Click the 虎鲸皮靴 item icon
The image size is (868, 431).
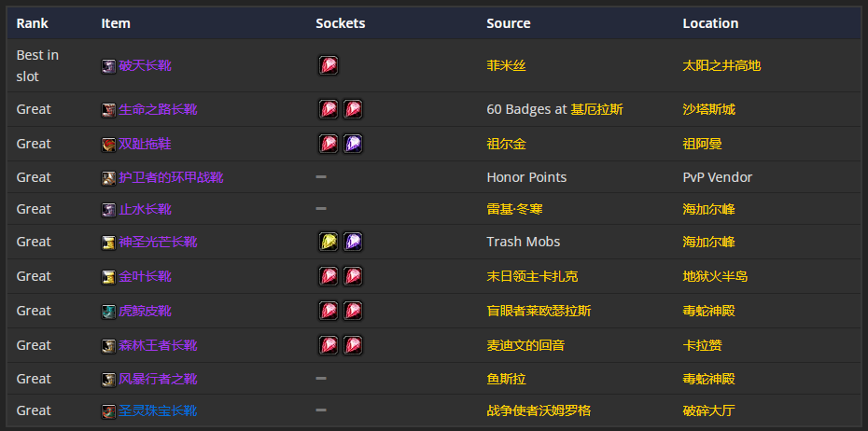[108, 312]
